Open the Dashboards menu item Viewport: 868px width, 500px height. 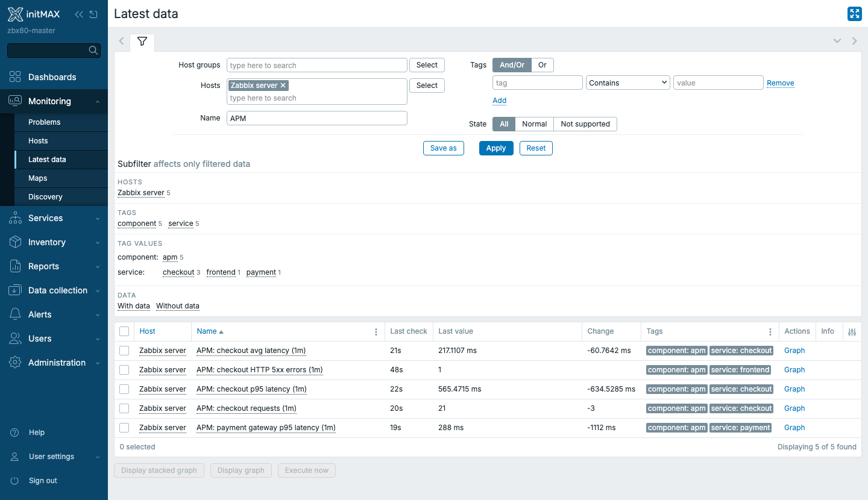(52, 77)
